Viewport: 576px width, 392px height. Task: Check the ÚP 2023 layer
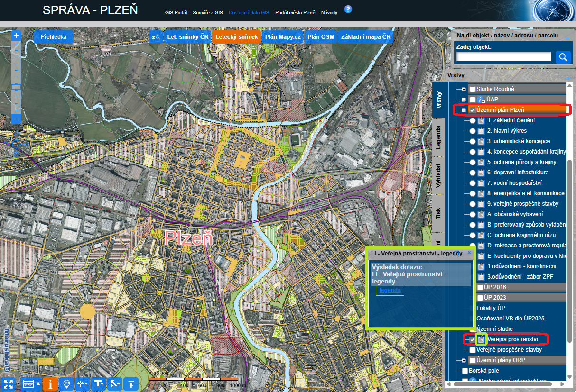480,298
